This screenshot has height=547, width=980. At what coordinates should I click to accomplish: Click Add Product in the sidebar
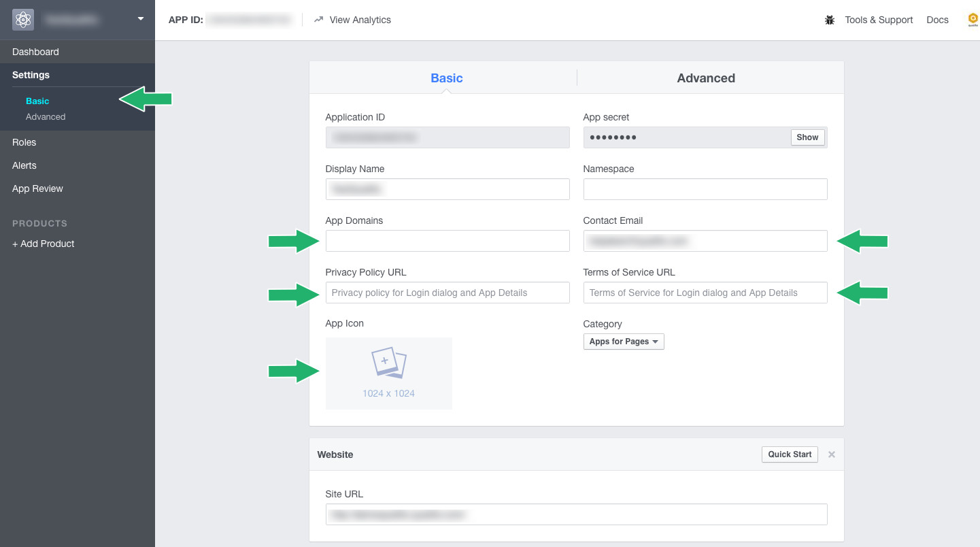click(x=44, y=244)
